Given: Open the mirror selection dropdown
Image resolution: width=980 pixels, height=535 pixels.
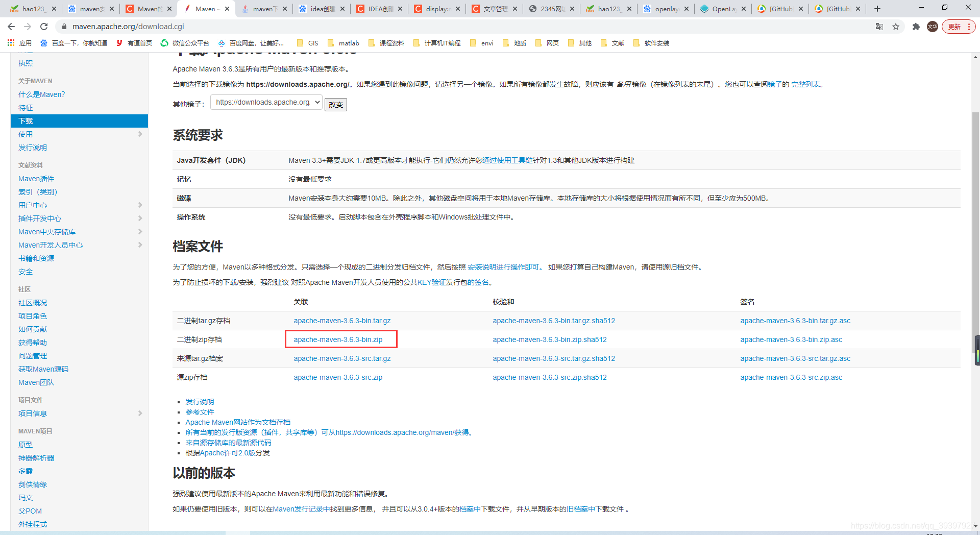Looking at the screenshot, I should tap(266, 102).
